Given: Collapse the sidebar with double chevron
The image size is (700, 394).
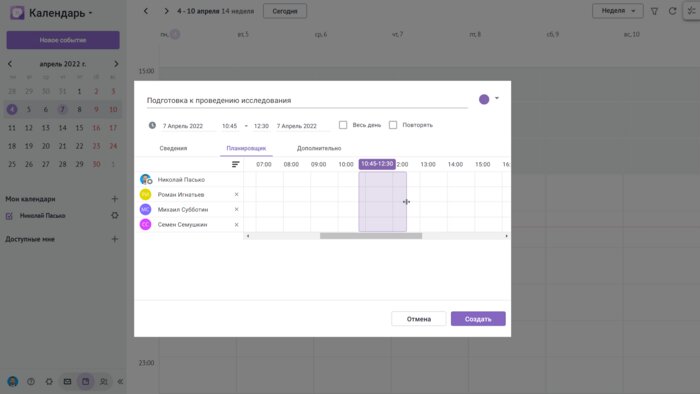Looking at the screenshot, I should [x=120, y=382].
